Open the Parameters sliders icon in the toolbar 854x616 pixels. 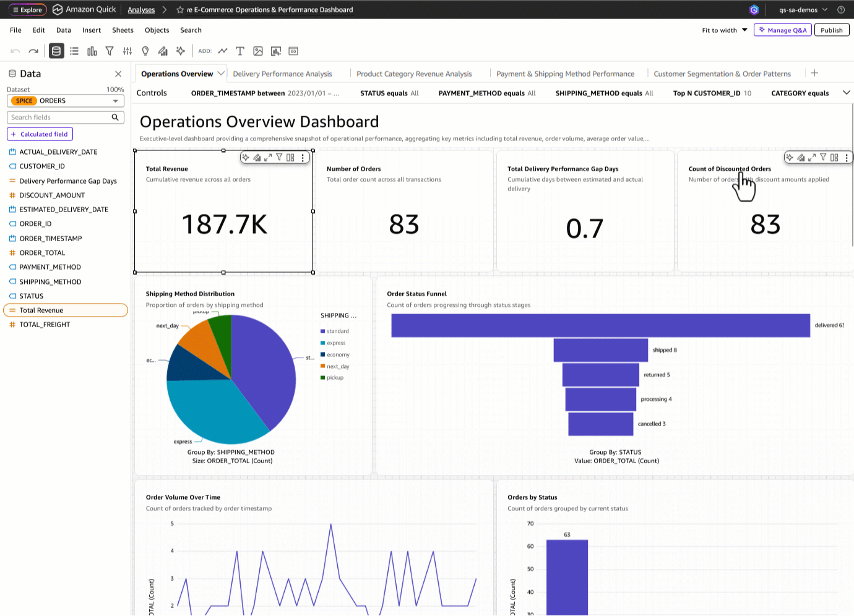click(127, 51)
